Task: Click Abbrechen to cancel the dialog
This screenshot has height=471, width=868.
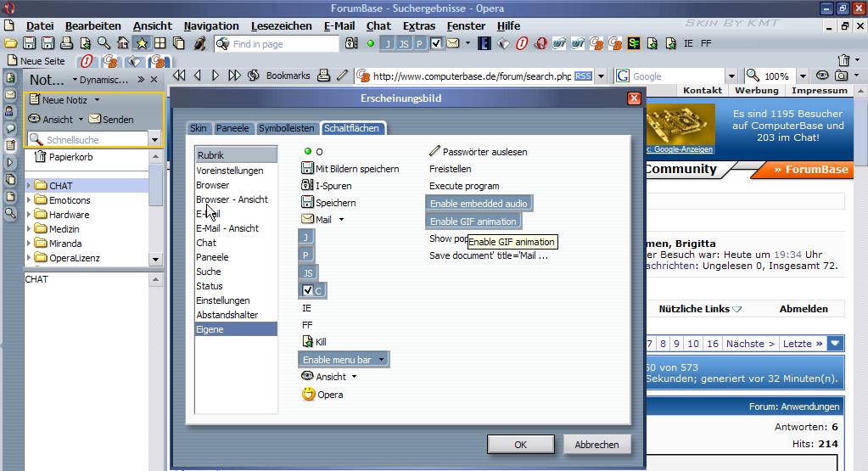Action: [x=596, y=445]
